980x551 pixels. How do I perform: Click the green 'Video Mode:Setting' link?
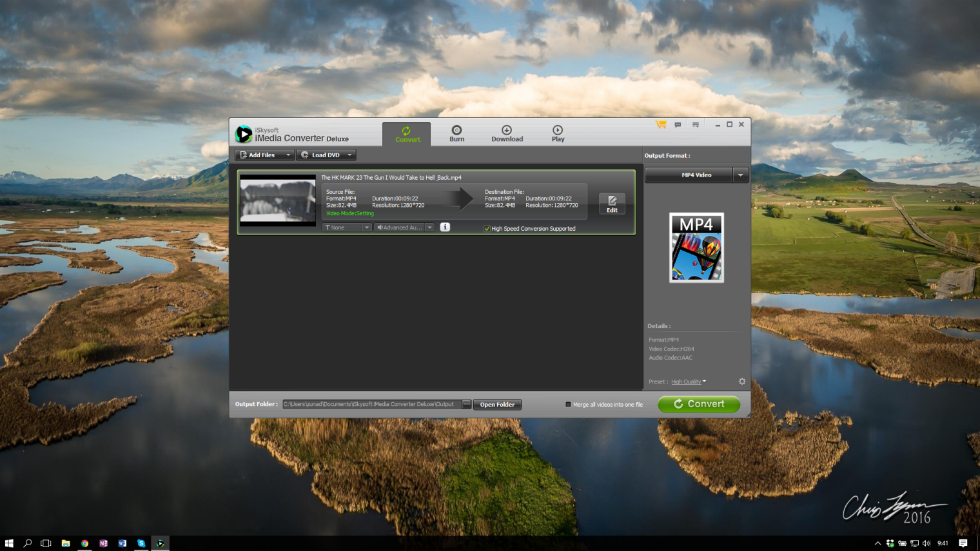coord(350,213)
